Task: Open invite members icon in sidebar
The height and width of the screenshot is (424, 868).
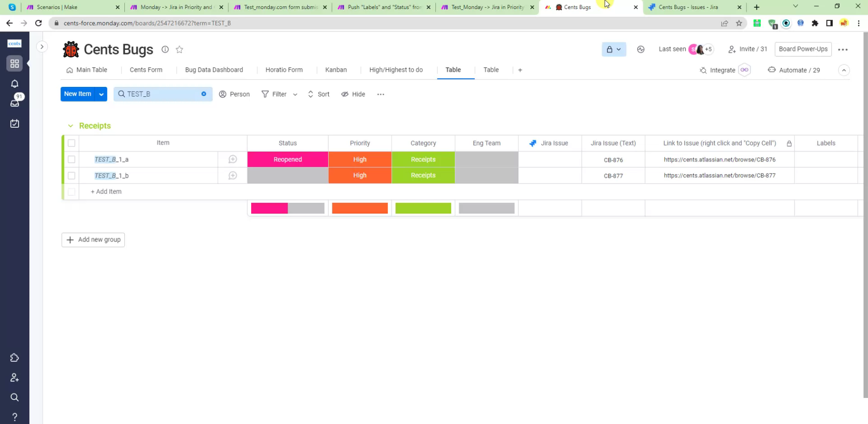Action: [15, 377]
